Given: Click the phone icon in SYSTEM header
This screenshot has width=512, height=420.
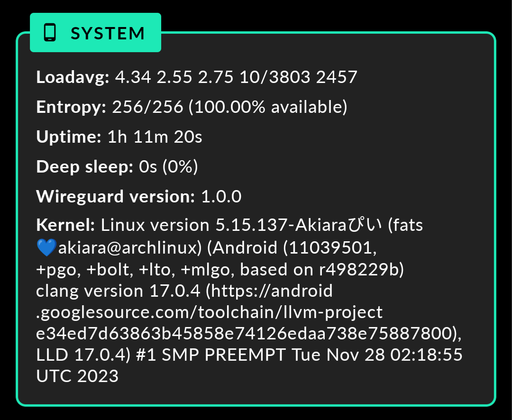Looking at the screenshot, I should coord(50,32).
